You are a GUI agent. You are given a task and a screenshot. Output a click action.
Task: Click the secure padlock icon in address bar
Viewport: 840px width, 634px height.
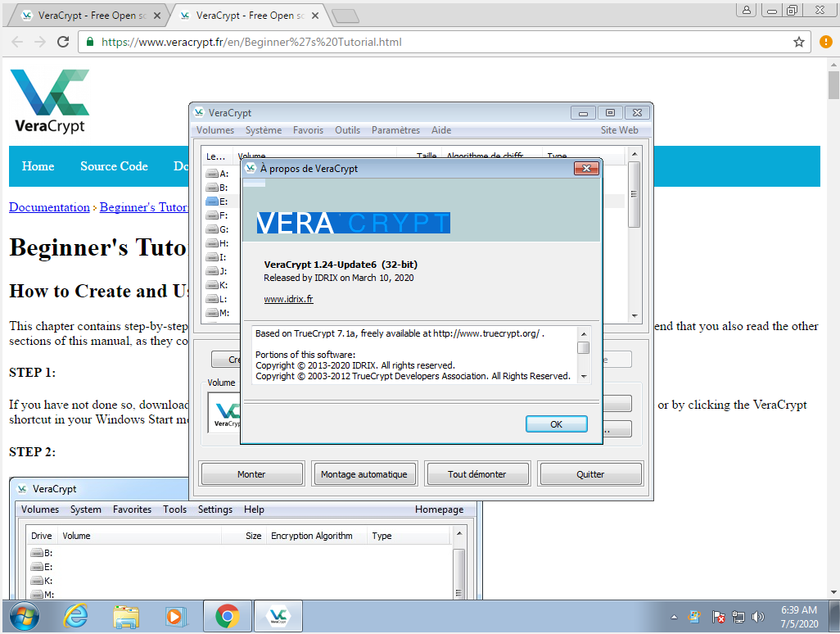(90, 42)
